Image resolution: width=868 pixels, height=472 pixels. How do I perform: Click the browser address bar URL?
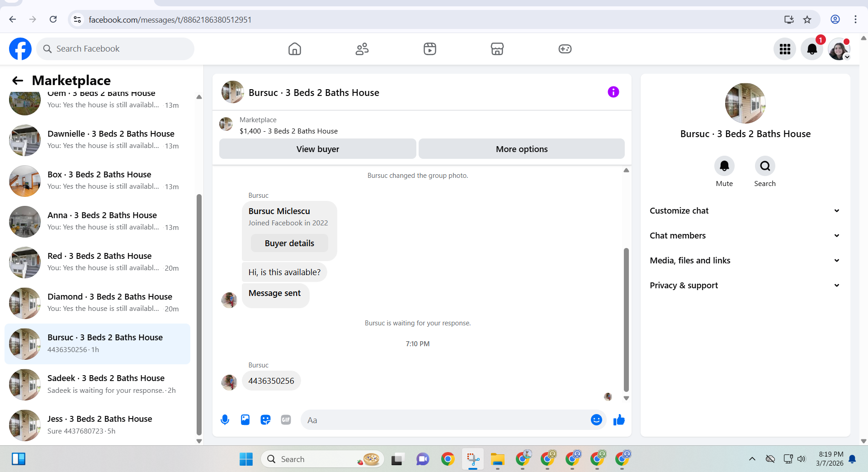(170, 19)
